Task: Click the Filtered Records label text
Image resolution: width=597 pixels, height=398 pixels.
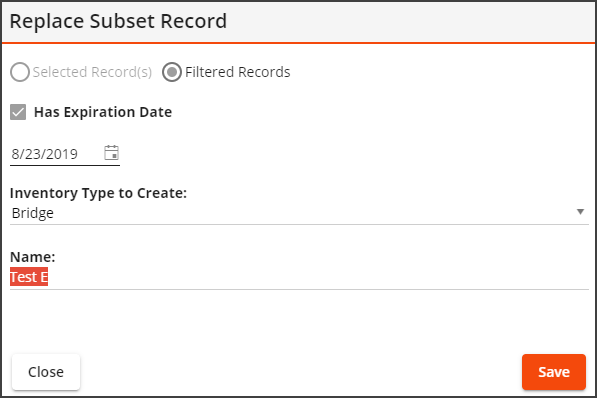Action: [x=238, y=72]
